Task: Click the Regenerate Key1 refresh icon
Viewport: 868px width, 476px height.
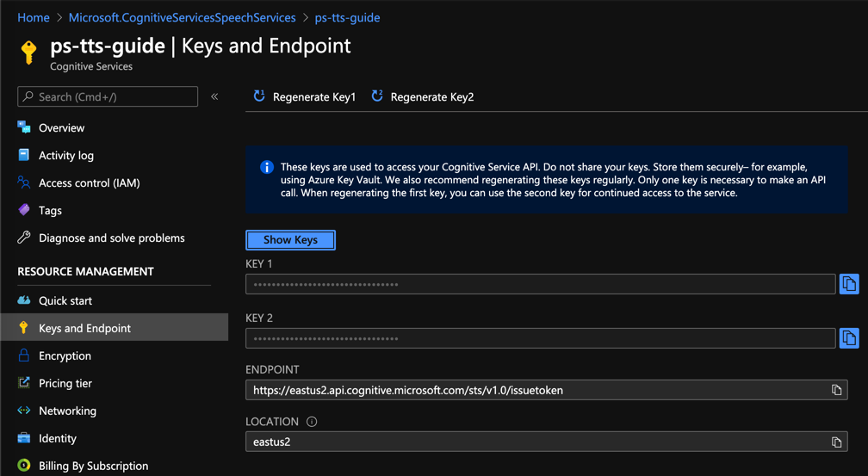Action: point(259,96)
